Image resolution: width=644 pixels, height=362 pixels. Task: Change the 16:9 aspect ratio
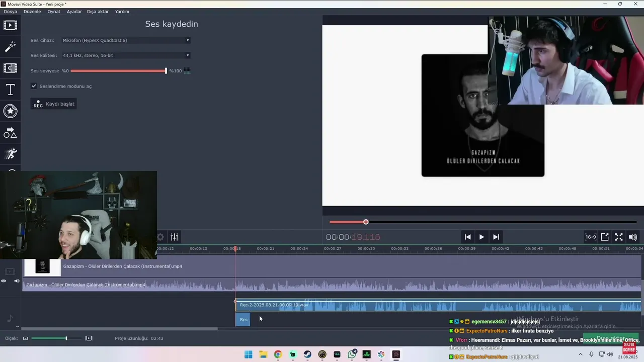click(590, 237)
